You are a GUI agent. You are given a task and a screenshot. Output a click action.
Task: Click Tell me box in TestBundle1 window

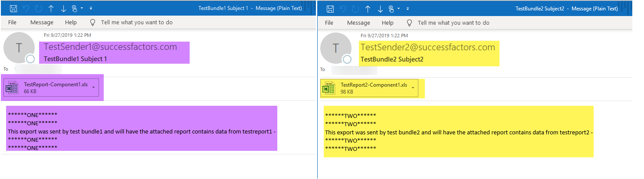pos(137,23)
